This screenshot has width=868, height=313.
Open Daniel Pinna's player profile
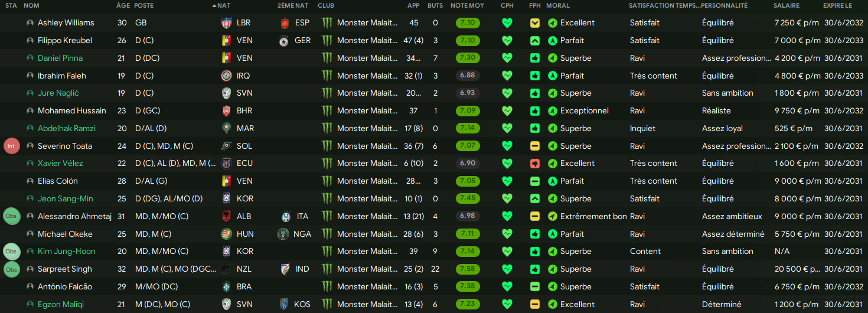coord(60,58)
